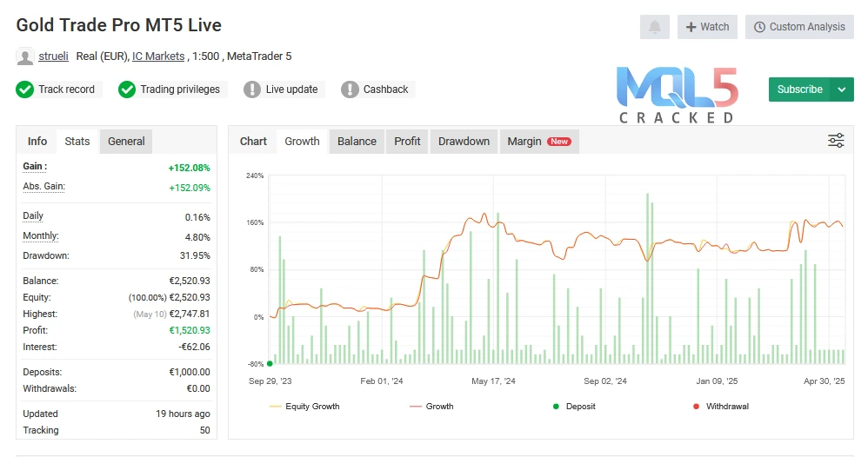868x457 pixels.
Task: Click the Drawdown 31.95% value
Action: [195, 255]
